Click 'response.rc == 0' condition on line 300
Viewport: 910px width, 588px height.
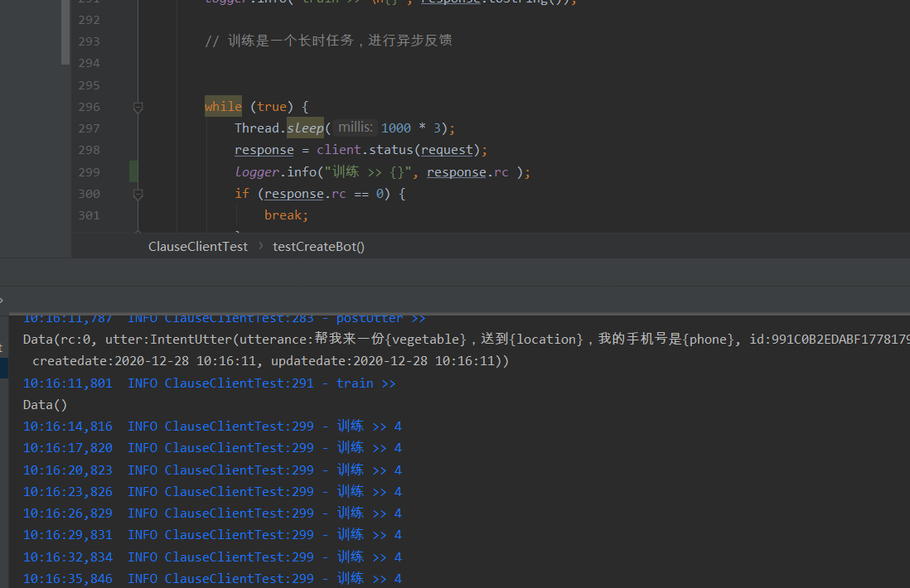click(x=324, y=195)
